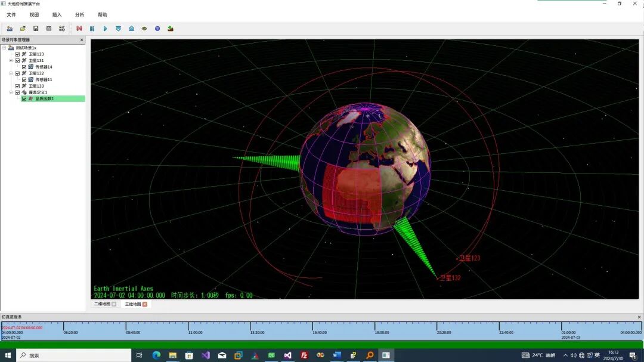This screenshot has height=362, width=644.
Task: Switch to the 二维地图 tab
Action: click(x=102, y=304)
